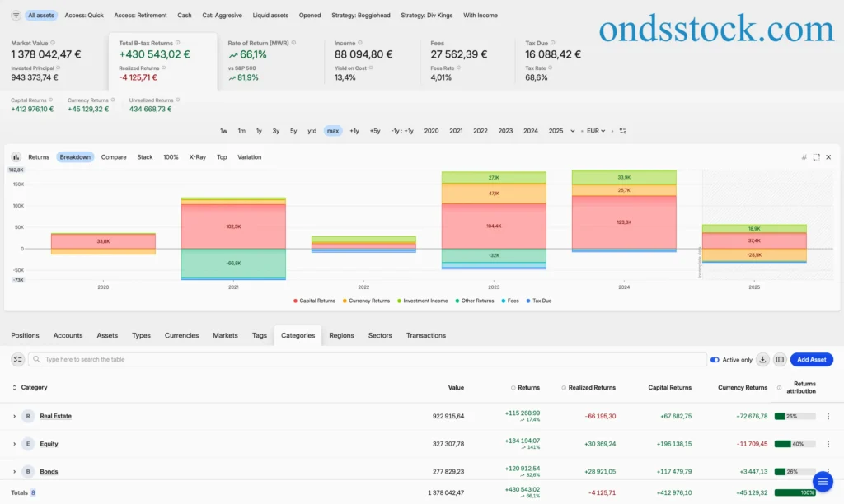This screenshot has width=844, height=504.
Task: Open the blue floating menu button
Action: point(823,482)
